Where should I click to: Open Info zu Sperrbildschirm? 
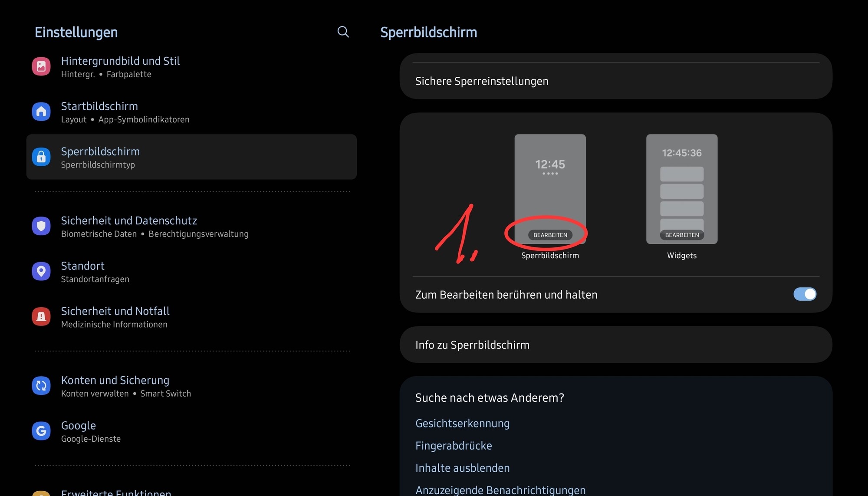[472, 345]
